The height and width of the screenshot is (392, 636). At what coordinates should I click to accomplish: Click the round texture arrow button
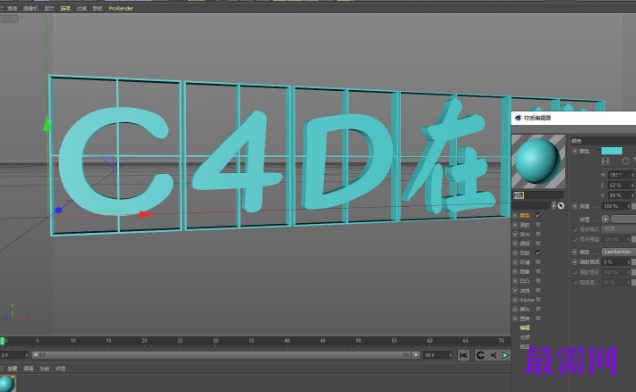(x=606, y=219)
